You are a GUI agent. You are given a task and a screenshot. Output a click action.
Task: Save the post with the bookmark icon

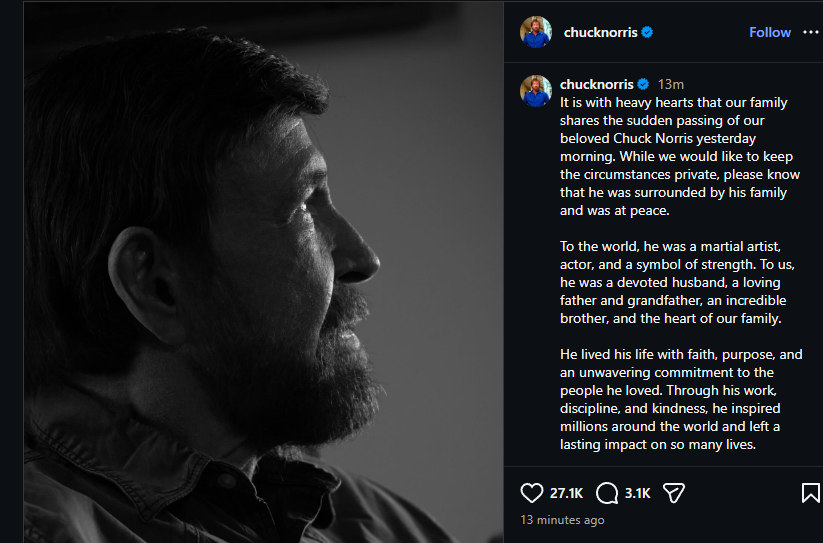(x=811, y=493)
